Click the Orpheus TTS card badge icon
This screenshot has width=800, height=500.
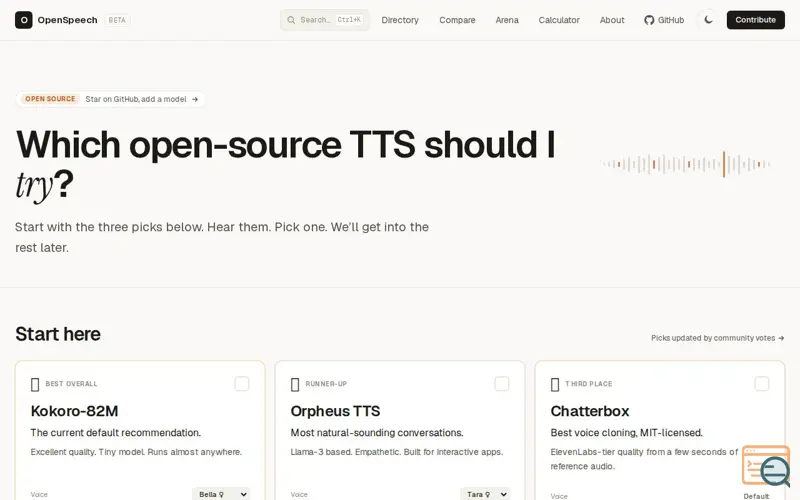tap(295, 384)
